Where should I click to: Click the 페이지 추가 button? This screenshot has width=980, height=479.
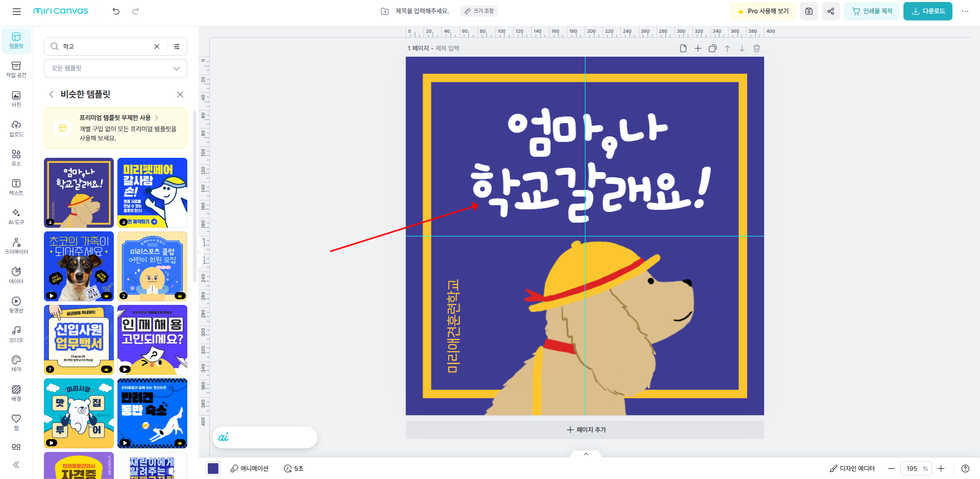tap(585, 430)
